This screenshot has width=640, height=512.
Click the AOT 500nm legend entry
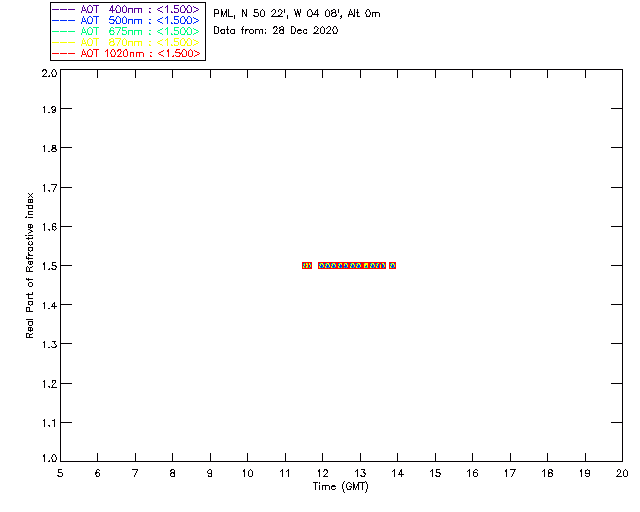126,20
